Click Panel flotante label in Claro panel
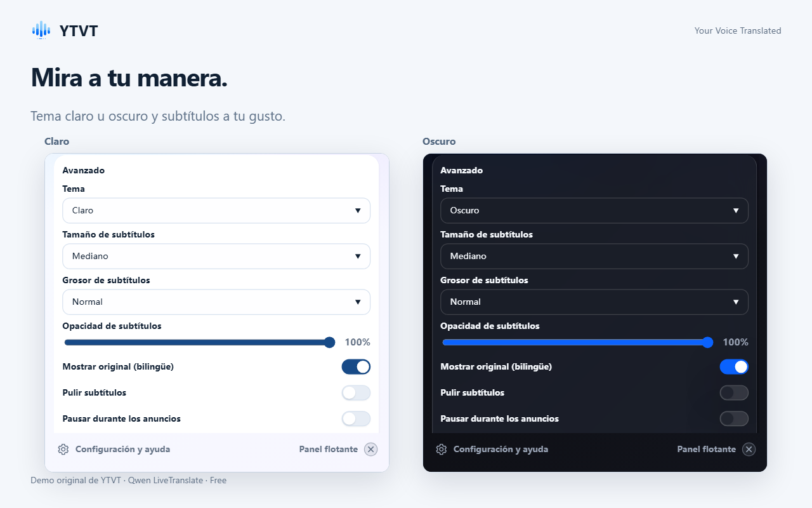812x508 pixels. (x=329, y=449)
